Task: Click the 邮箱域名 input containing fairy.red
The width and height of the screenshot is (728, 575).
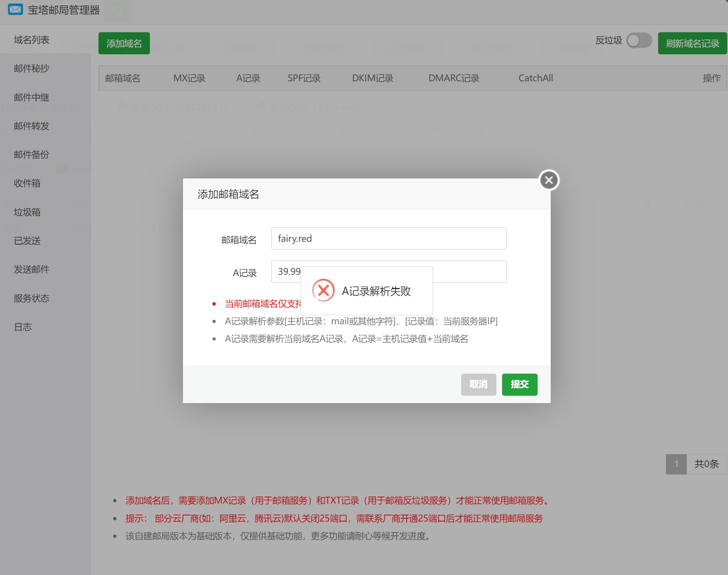Action: pos(389,238)
